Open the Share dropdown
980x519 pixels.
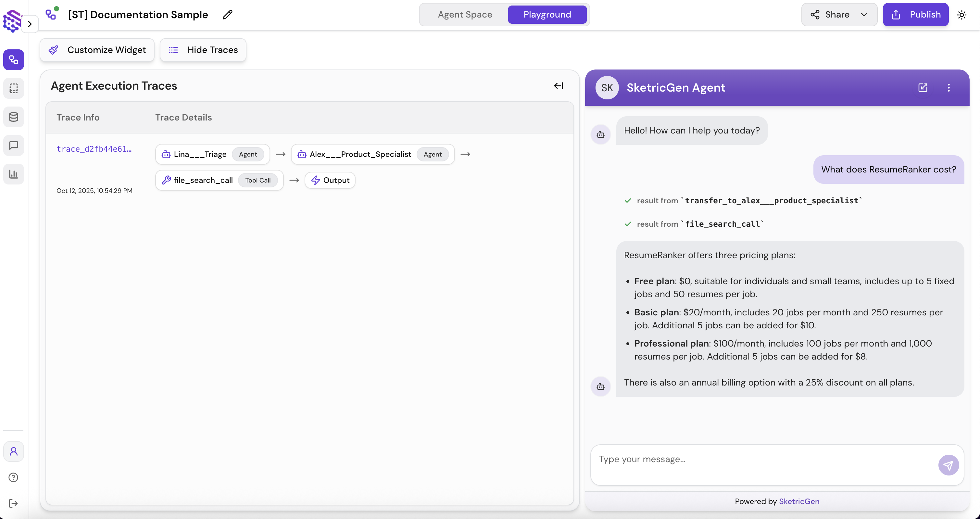839,15
